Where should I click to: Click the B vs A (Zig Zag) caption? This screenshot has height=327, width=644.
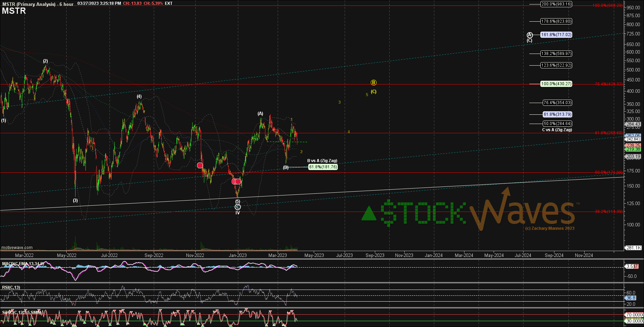coord(322,161)
